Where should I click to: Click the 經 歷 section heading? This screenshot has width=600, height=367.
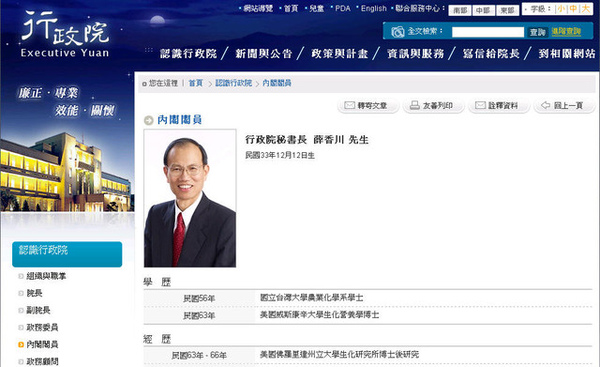(x=157, y=339)
